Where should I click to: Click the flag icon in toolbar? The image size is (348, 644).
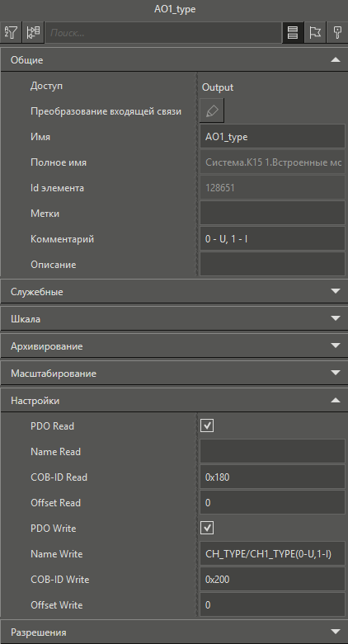(x=315, y=32)
